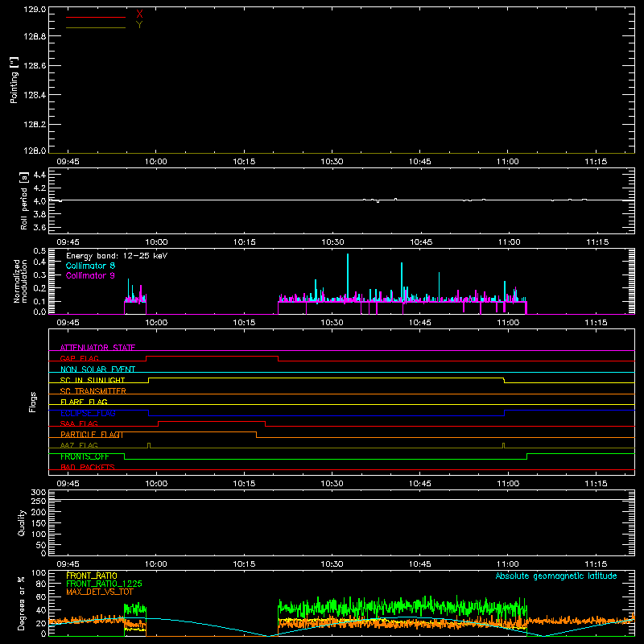Click the first small A4Z_FLAG pulse

pos(149,445)
